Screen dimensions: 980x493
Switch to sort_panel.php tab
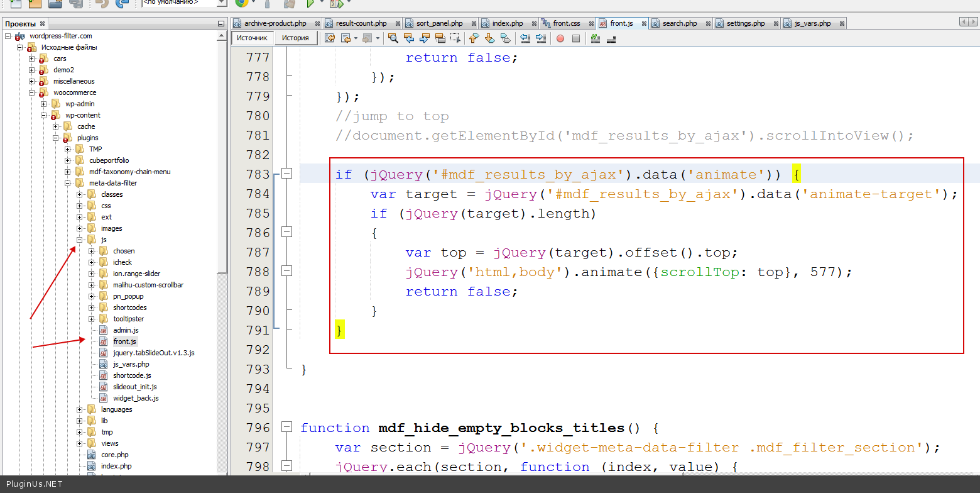click(x=439, y=23)
